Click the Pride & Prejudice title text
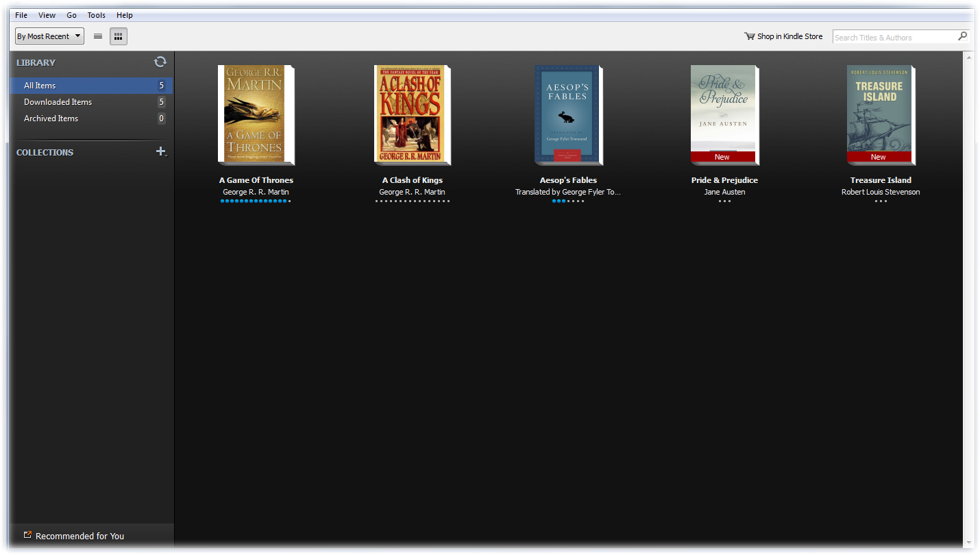Screen dimensions: 980x555 724,180
